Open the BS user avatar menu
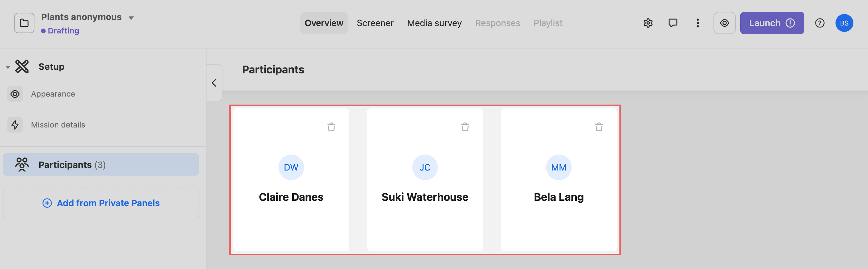This screenshot has height=269, width=868. tap(844, 23)
